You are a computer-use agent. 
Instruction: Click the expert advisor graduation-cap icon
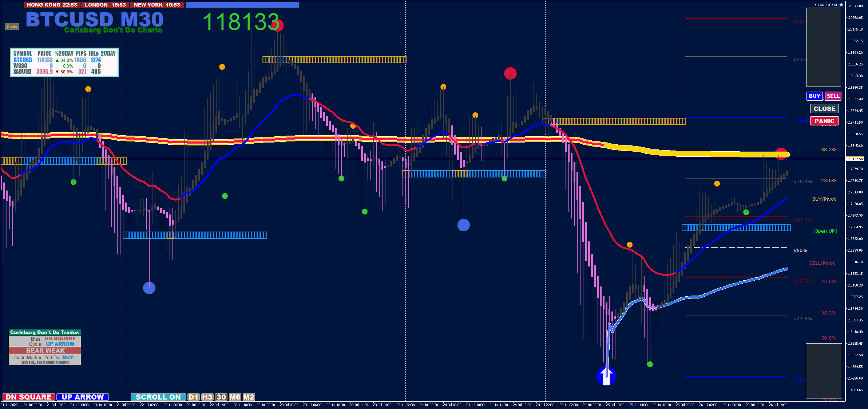tap(841, 5)
